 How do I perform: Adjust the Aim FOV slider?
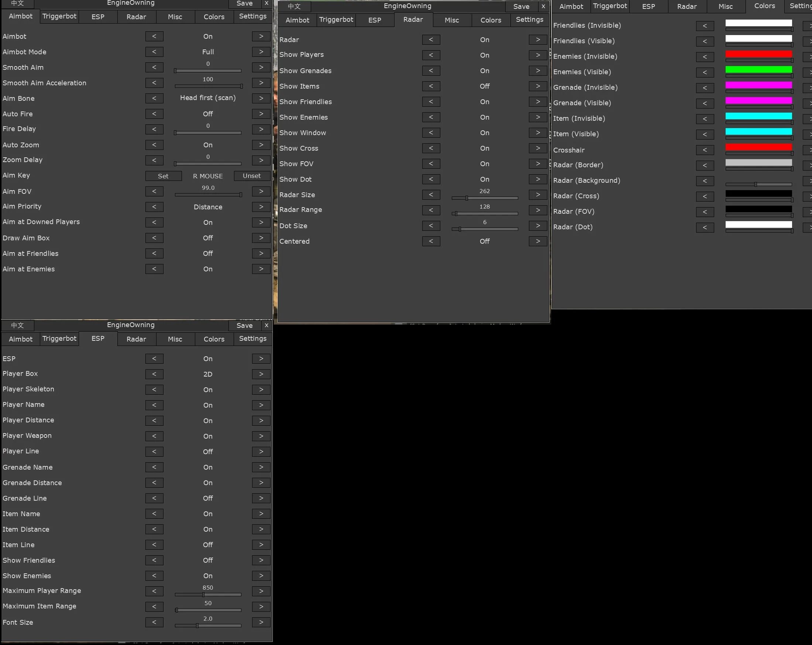[208, 195]
